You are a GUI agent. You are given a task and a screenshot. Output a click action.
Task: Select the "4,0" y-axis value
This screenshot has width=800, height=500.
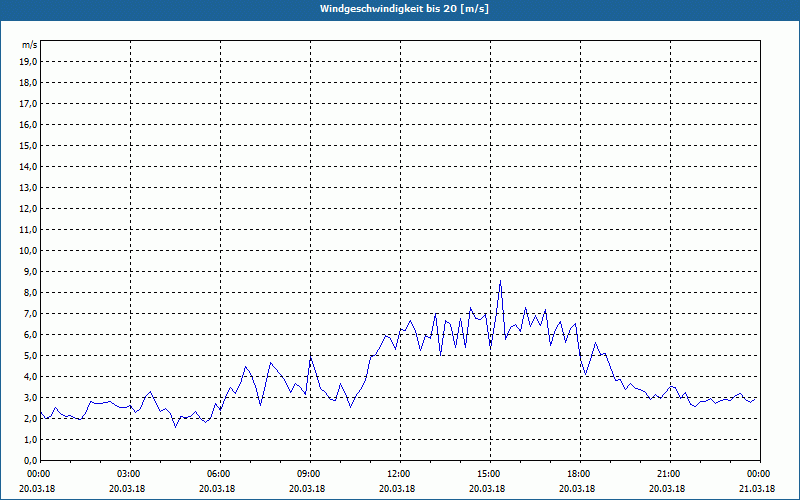pos(30,377)
